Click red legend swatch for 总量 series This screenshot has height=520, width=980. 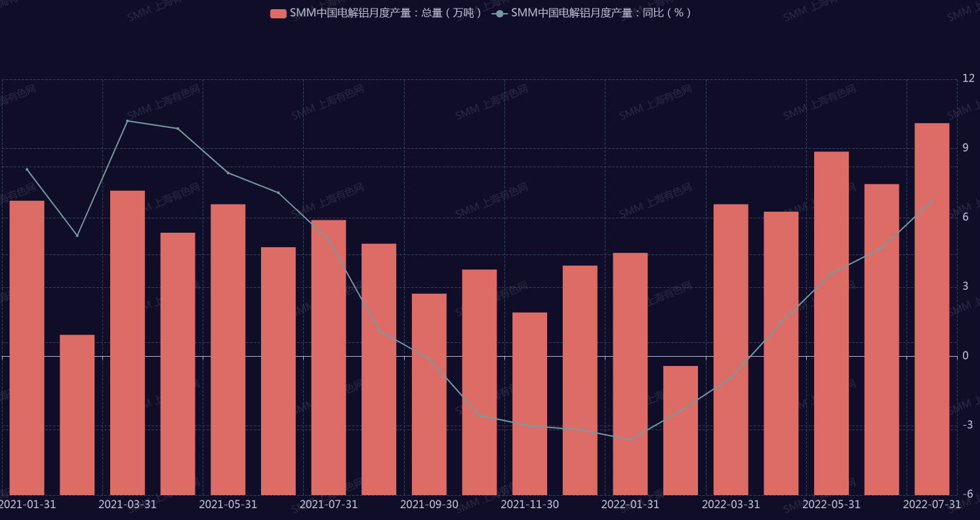278,13
